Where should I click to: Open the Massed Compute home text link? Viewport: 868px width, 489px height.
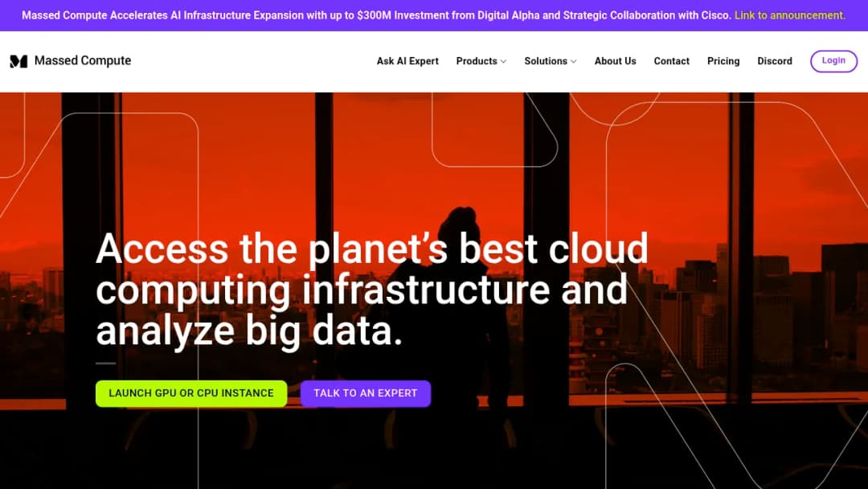pos(83,60)
